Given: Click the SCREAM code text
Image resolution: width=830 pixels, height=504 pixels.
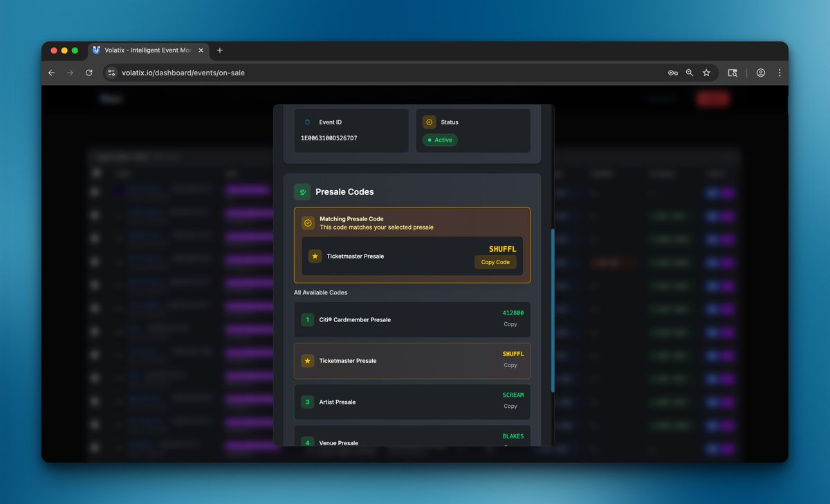Looking at the screenshot, I should point(513,395).
